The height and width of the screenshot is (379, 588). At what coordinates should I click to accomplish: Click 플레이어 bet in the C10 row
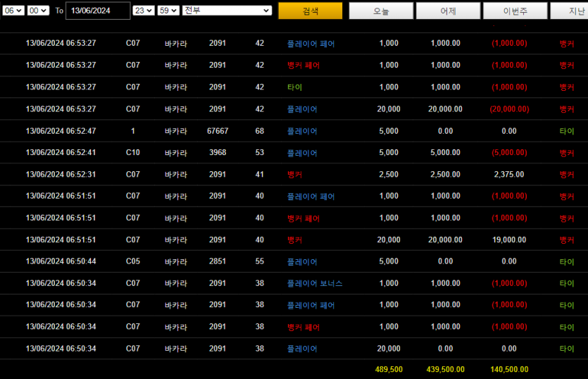click(x=302, y=153)
